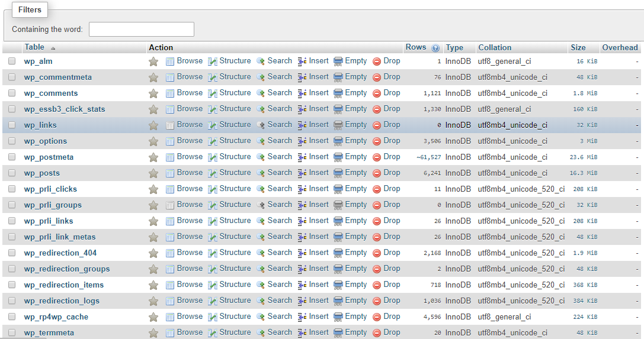Click the Insert icon for wp_posts
This screenshot has width=644, height=339.
302,173
